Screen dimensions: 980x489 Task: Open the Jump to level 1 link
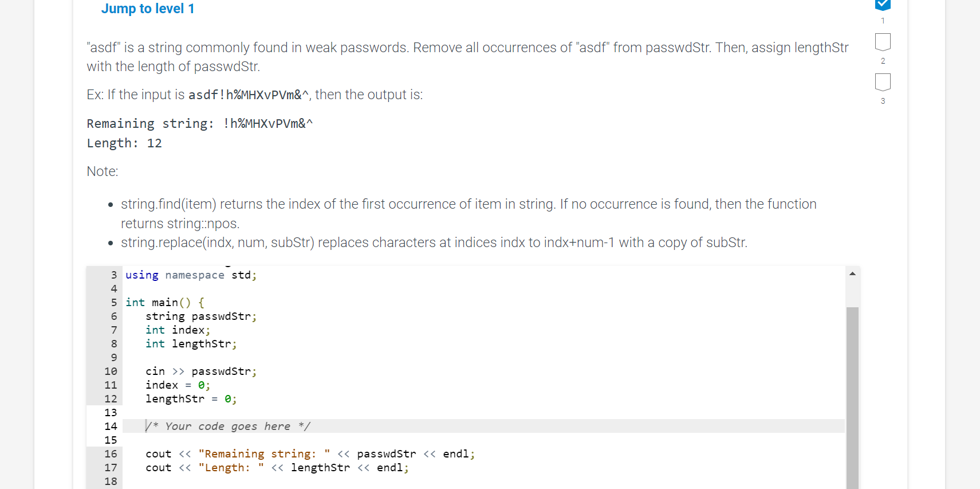[148, 9]
